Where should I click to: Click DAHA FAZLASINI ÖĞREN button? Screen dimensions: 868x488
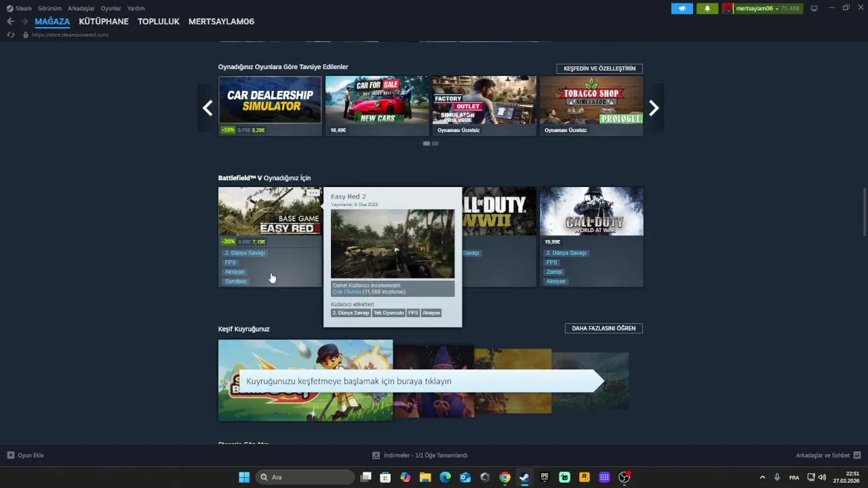(x=604, y=328)
